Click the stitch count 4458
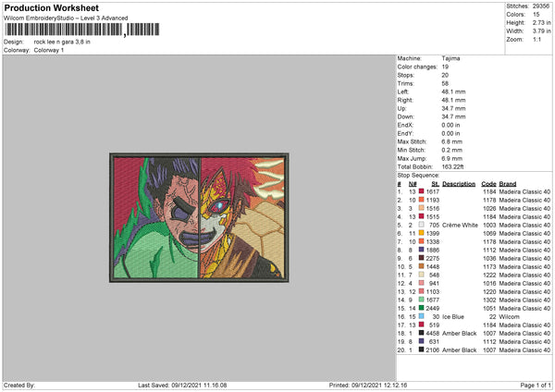The image size is (555, 392). (433, 333)
